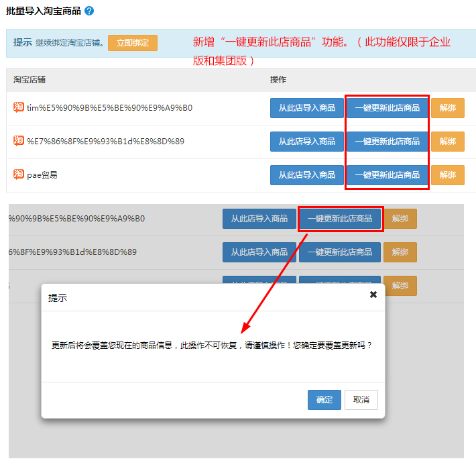Click the Taobao icon beside pae贸易

[x=19, y=174]
